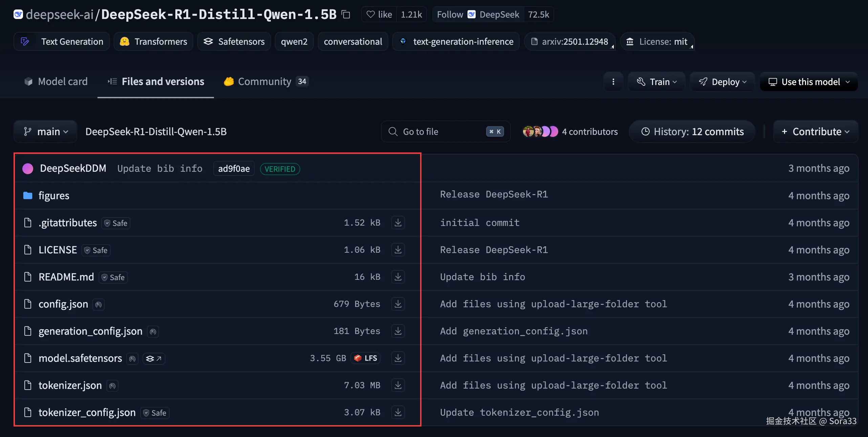
Task: Download the README.md file
Action: (x=398, y=277)
